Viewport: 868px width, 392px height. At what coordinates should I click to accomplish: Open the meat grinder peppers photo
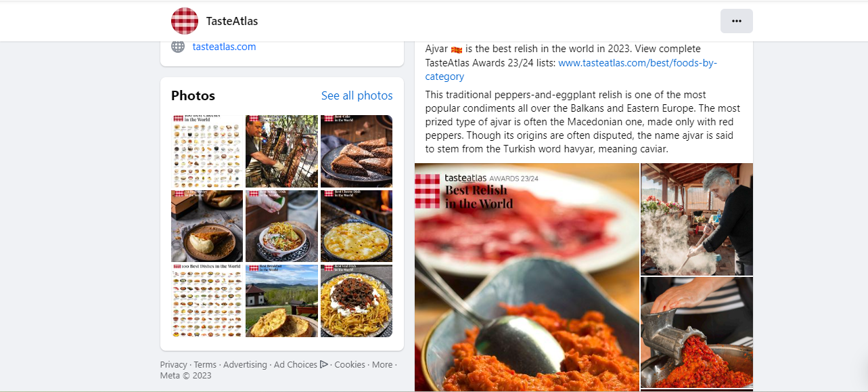pos(697,332)
